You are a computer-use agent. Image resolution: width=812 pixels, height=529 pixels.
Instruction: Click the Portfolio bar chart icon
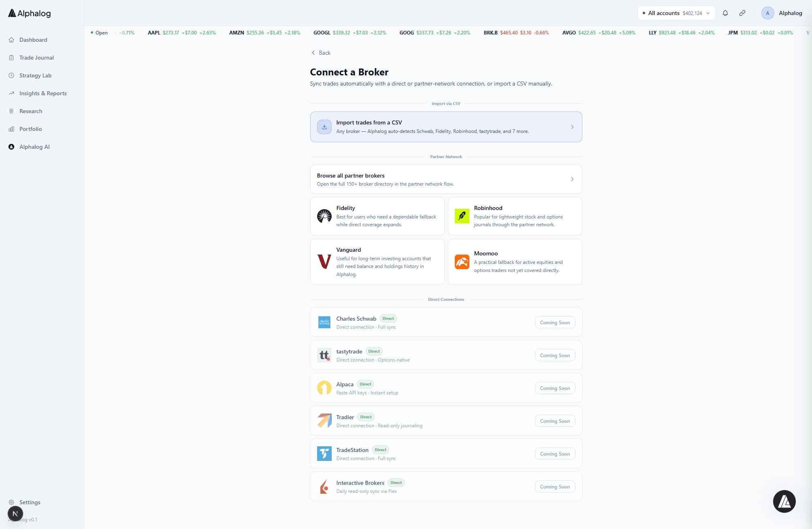pyautogui.click(x=11, y=129)
